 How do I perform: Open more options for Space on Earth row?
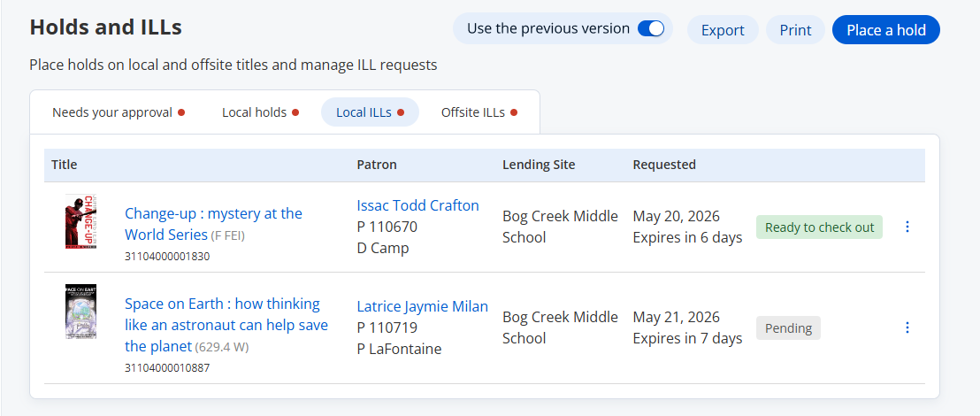click(907, 327)
